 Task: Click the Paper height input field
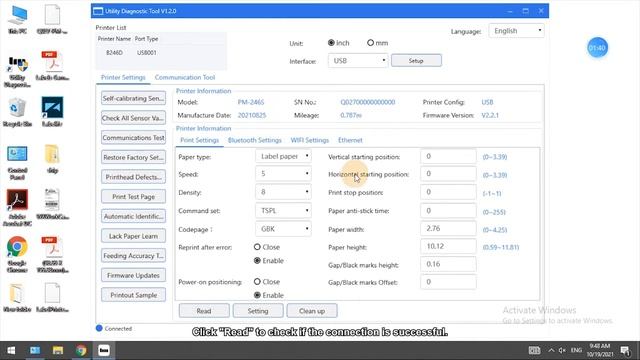448,247
